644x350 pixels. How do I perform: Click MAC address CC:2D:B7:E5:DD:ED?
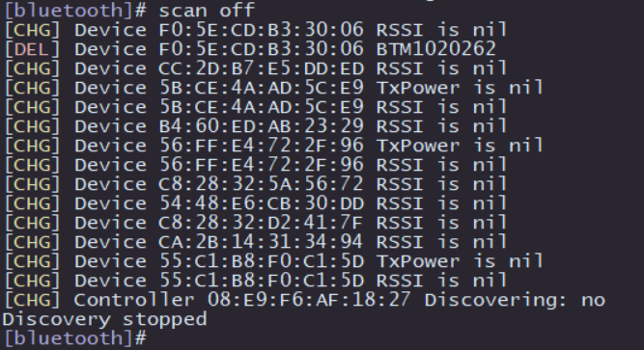click(x=262, y=68)
